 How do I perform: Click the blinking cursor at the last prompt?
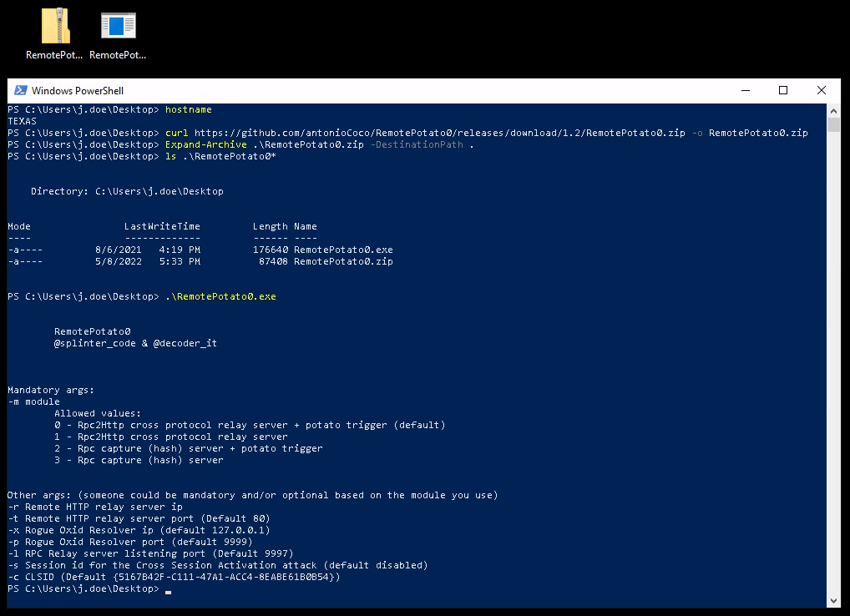[168, 589]
